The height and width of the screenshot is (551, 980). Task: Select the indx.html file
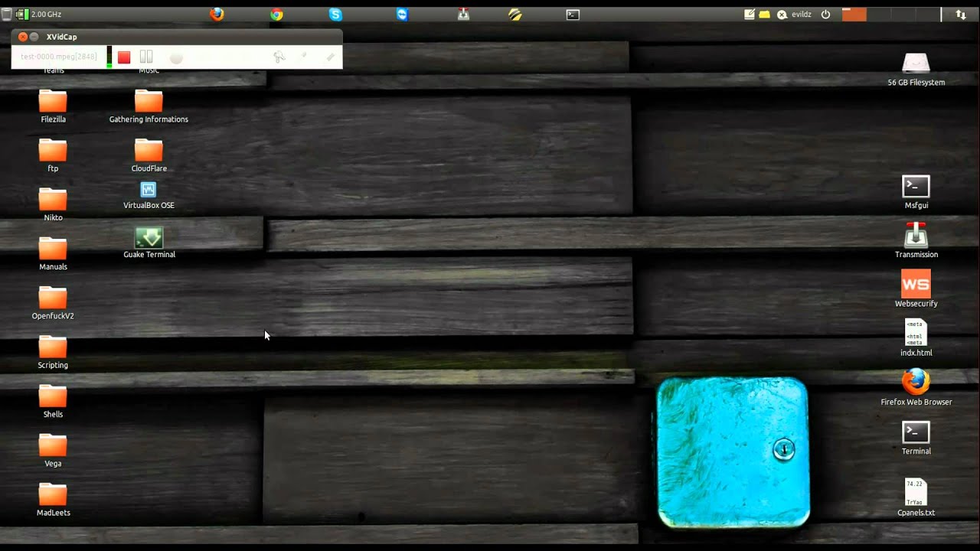point(916,338)
